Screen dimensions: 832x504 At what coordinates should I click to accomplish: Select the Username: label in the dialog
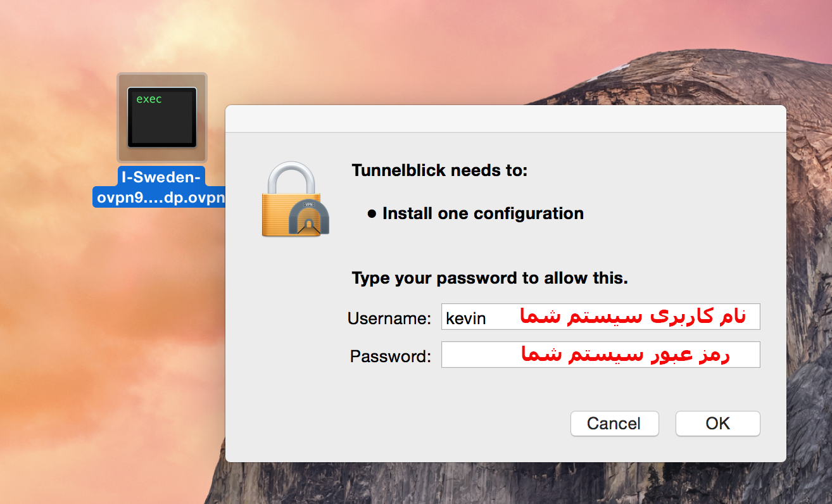(x=389, y=318)
